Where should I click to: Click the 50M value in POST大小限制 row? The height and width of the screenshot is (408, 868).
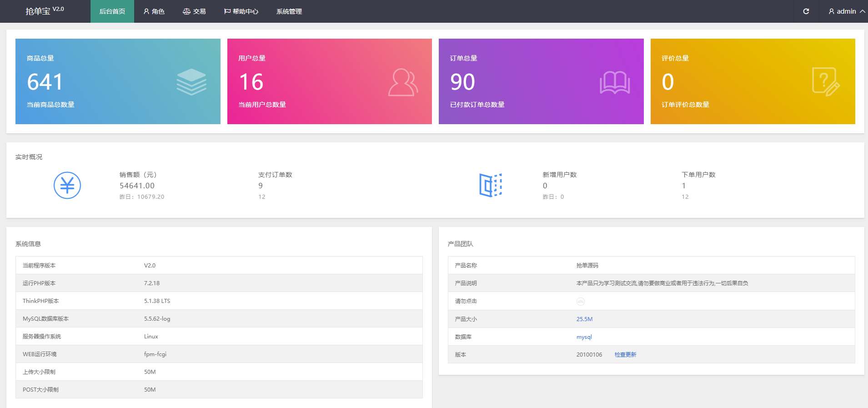click(x=150, y=390)
